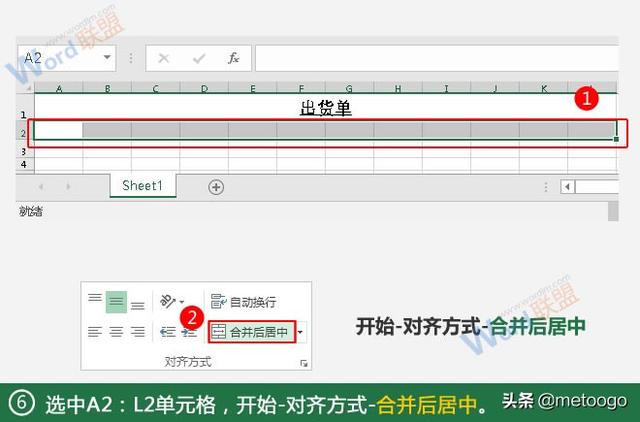Decrease indent in alignment group
The image size is (640, 422).
(168, 332)
